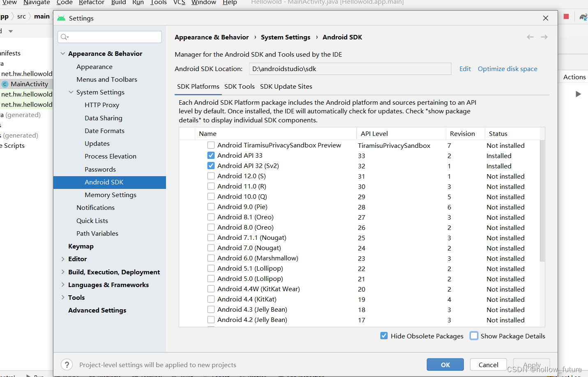Viewport: 588px width, 377px height.
Task: Open the Refactor menu
Action: (x=92, y=2)
